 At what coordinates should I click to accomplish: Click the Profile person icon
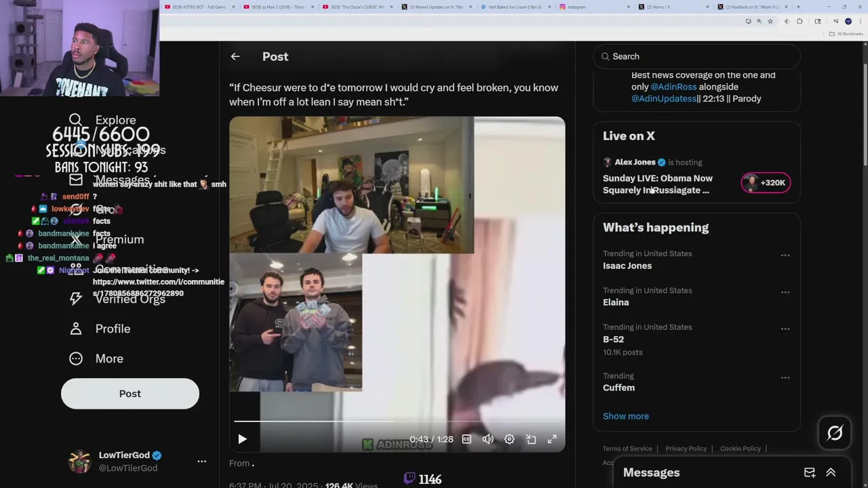point(75,329)
